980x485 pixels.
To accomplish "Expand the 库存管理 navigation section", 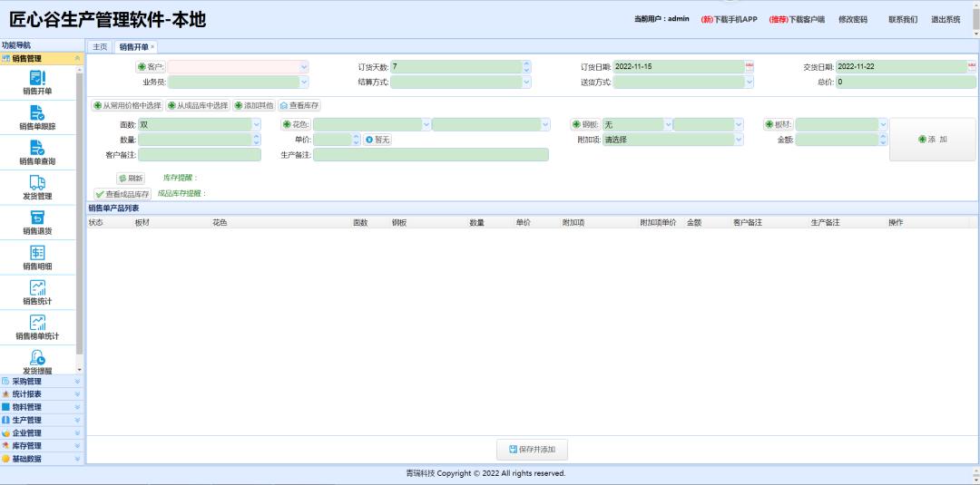I will tap(41, 446).
